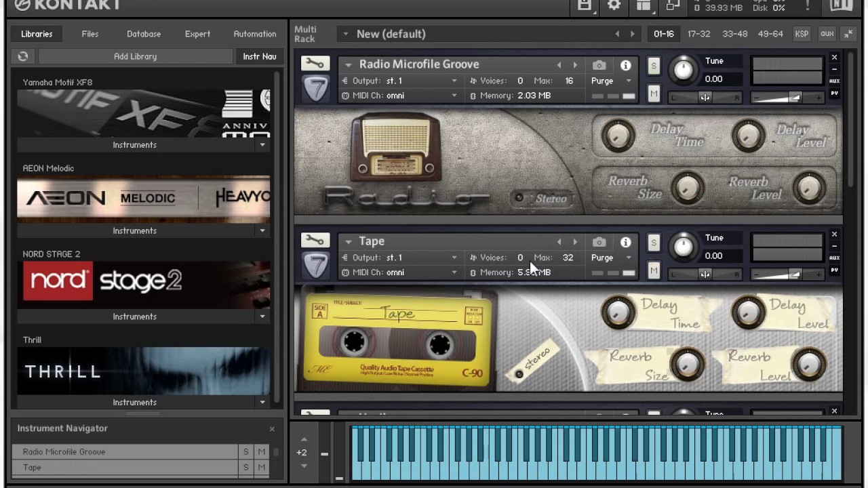Viewport: 868px width, 488px height.
Task: Open the options gear icon in header
Action: pos(614,5)
